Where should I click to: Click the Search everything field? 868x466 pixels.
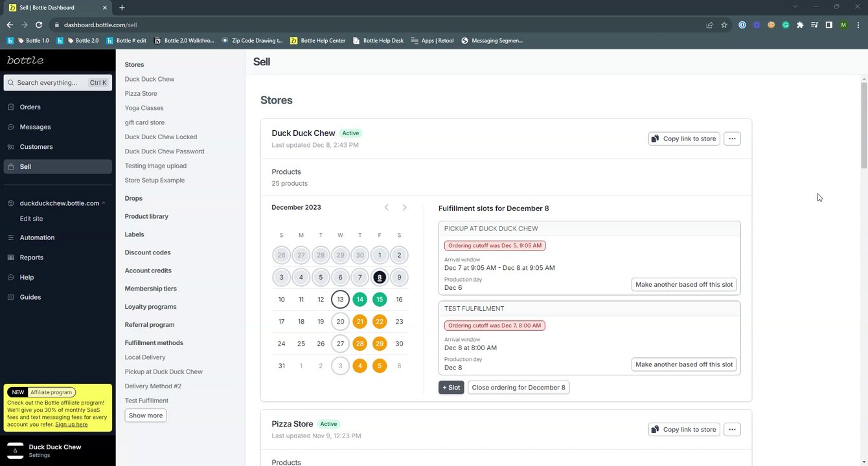58,83
